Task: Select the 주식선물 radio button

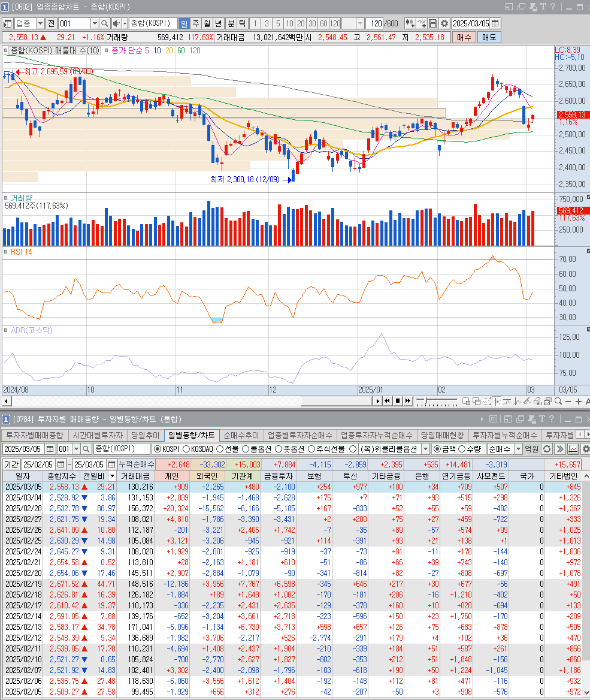Action: point(311,449)
